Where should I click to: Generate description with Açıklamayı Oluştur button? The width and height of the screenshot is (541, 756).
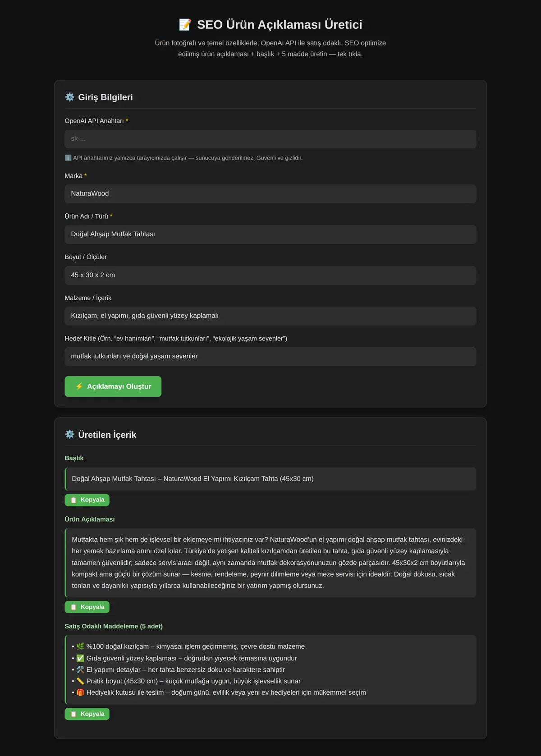(x=113, y=386)
